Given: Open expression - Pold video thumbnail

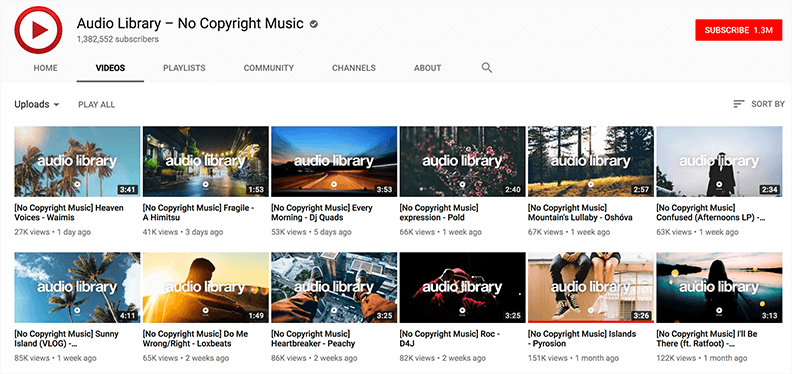Looking at the screenshot, I should (462, 161).
